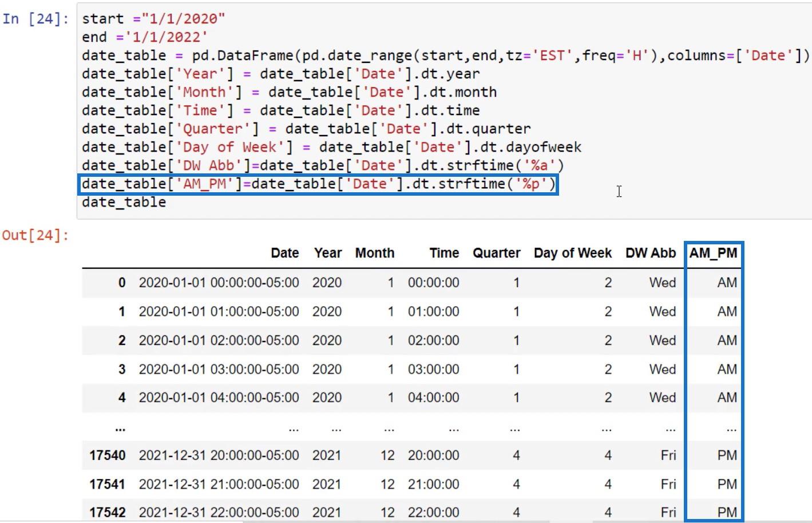Click the AM_PM column header
This screenshot has height=523, width=812.
(713, 253)
